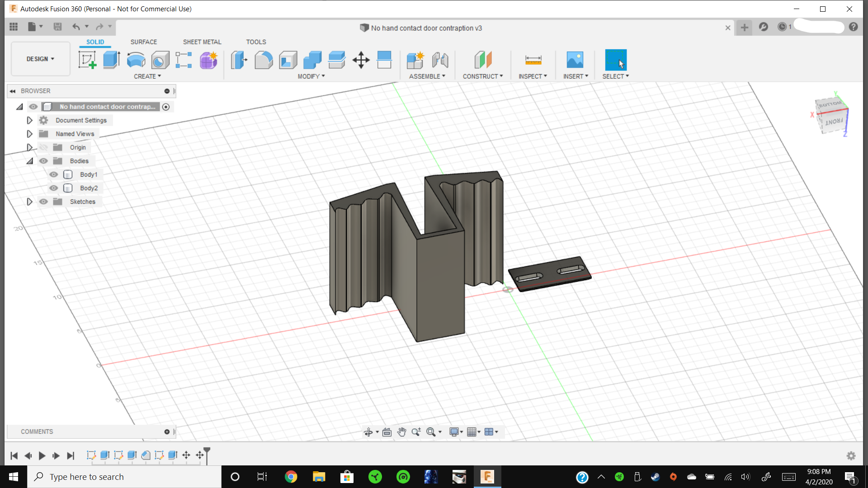Screen dimensions: 868x488
Task: Hide the Bodies folder
Action: pos(43,161)
